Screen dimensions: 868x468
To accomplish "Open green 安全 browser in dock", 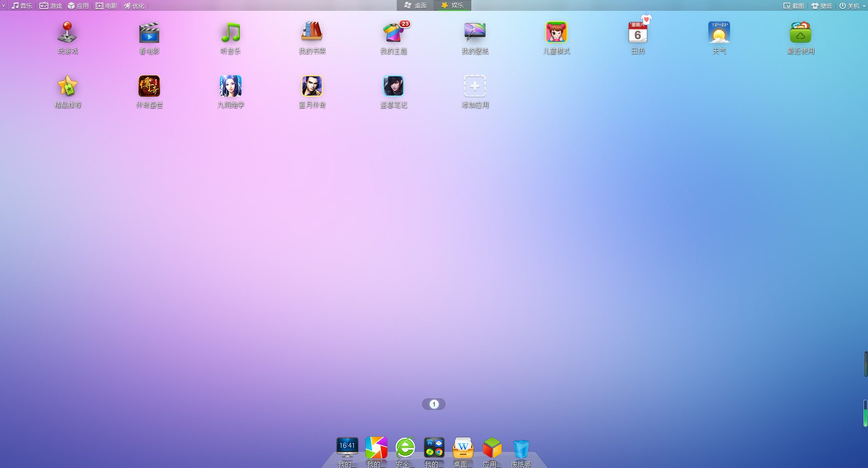I will pos(405,448).
